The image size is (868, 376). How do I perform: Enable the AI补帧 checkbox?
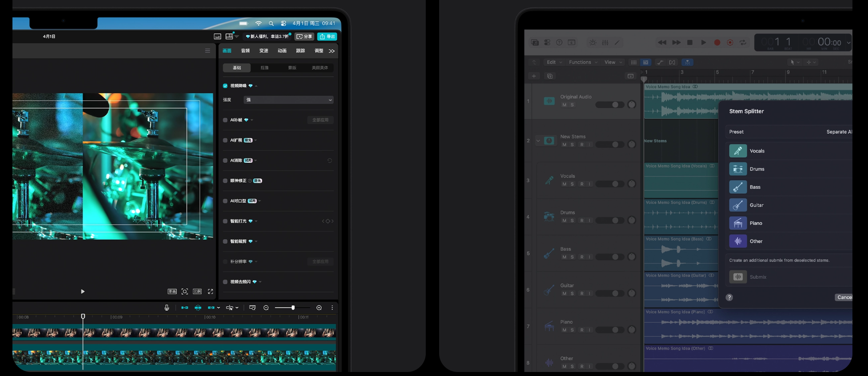[225, 120]
